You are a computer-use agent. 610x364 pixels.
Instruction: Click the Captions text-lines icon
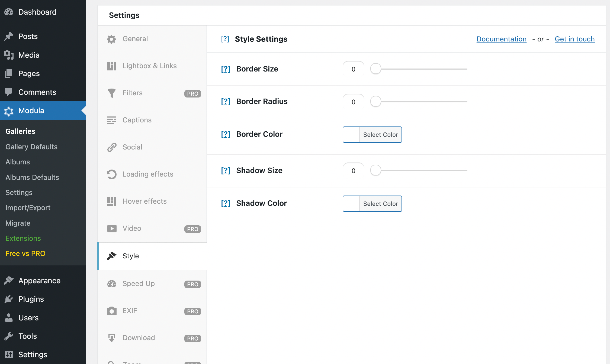coord(111,120)
